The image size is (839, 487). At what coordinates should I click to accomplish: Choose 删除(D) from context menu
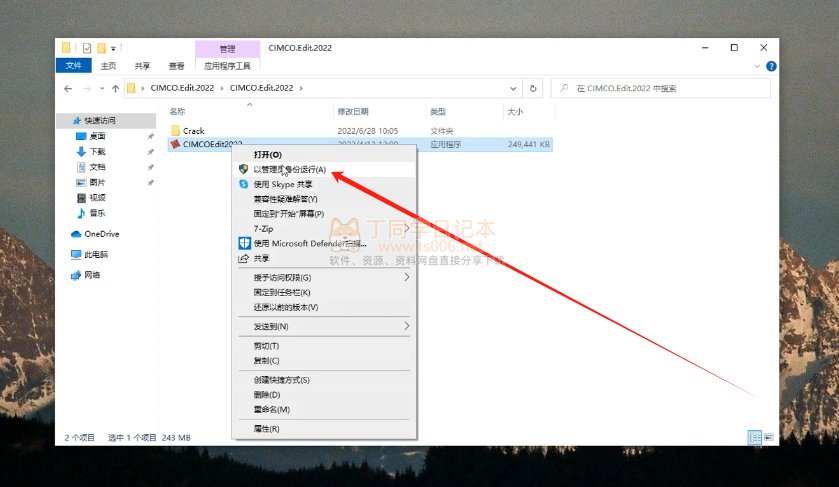pos(324,394)
